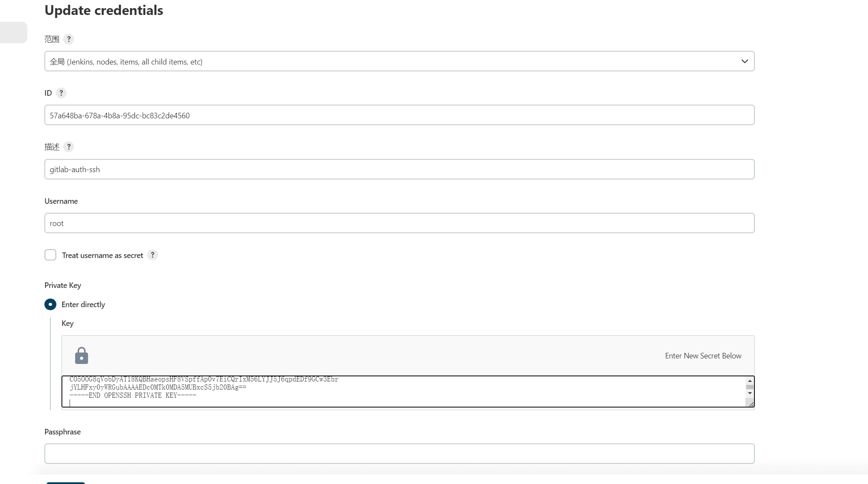This screenshot has width=868, height=484.
Task: Click scroll-up arrow in key textarea
Action: (750, 381)
